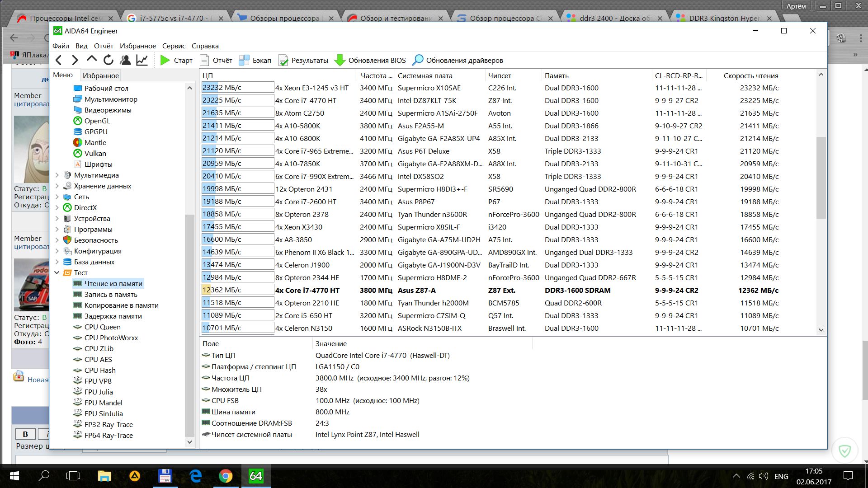
Task: Click the results list vertical scrollbar
Action: tap(821, 181)
